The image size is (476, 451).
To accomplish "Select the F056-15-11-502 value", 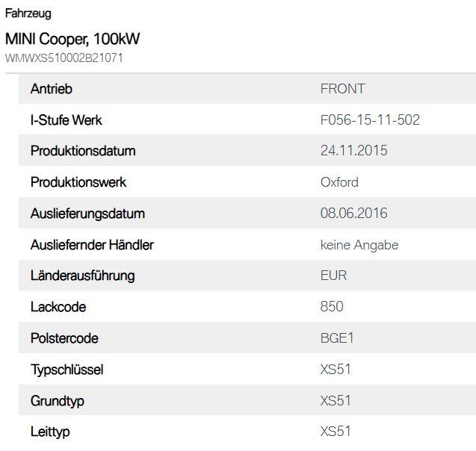I will click(x=370, y=120).
